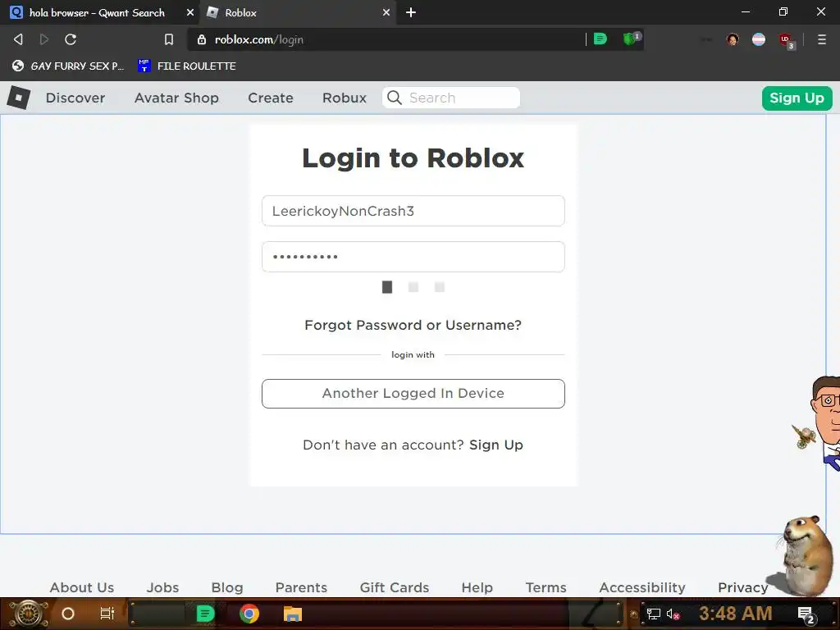Click the browser forward arrow

point(44,39)
